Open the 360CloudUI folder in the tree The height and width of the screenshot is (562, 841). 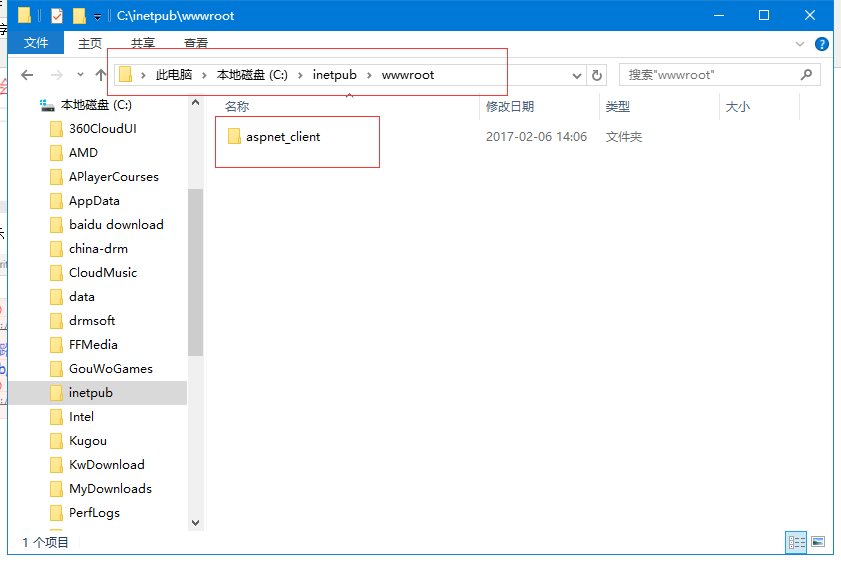[102, 129]
